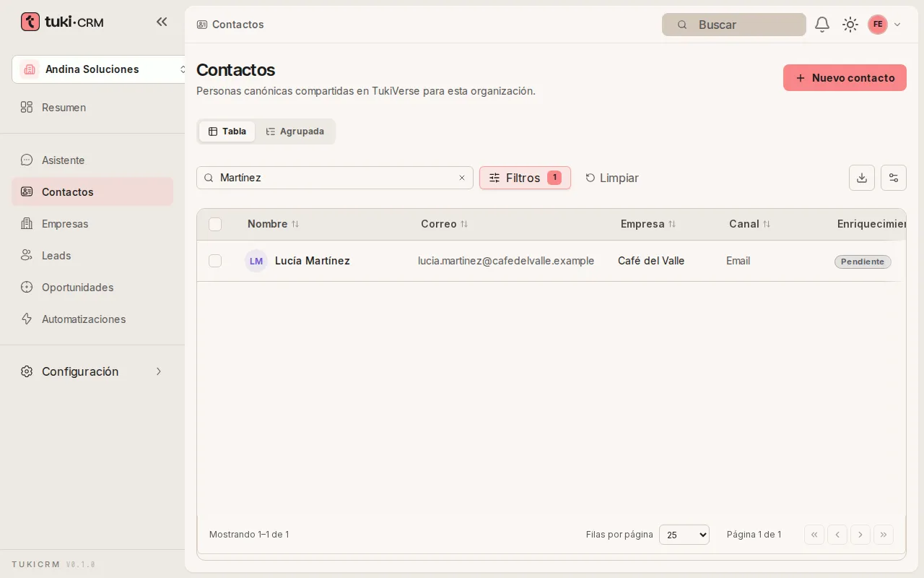
Task: Expand the Configuración section
Action: (x=92, y=371)
